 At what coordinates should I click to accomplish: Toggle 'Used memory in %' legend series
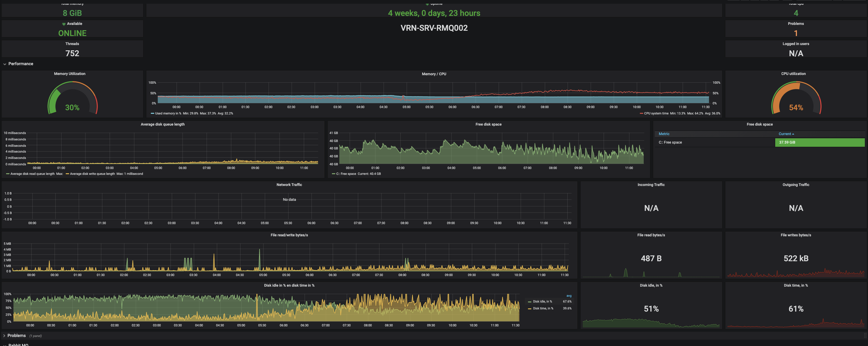tap(168, 113)
